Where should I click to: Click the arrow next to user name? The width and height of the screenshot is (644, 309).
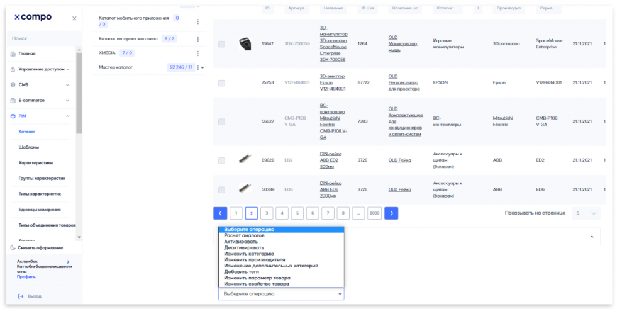coord(68,262)
